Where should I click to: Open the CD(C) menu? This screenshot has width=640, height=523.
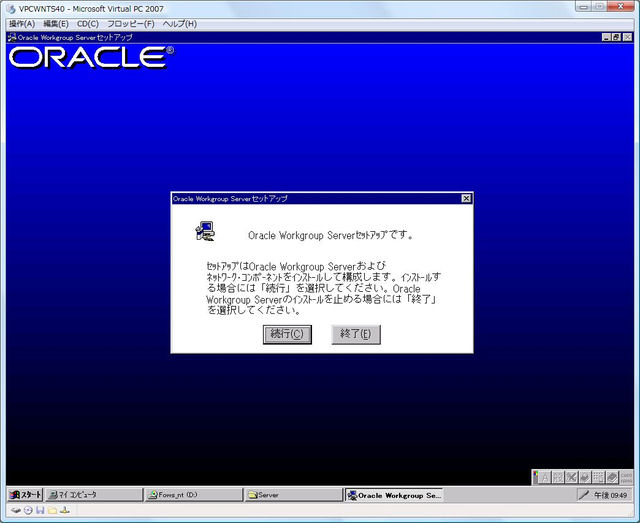coord(88,24)
